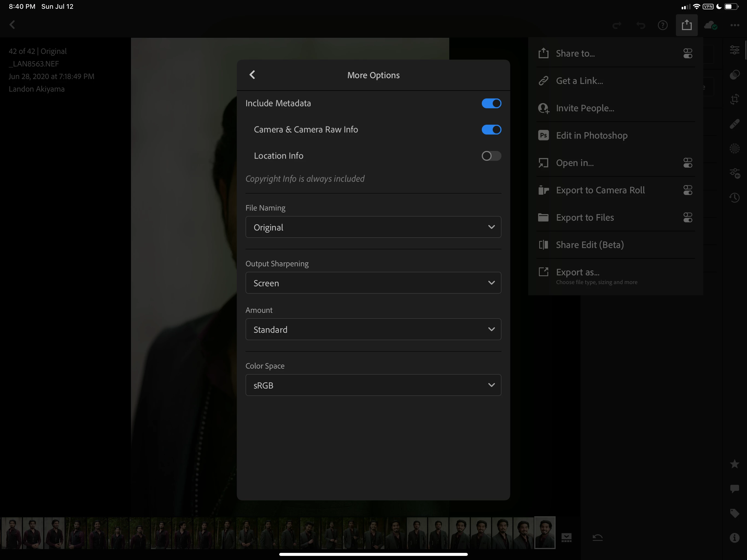
Task: Open the info icon in the right sidebar
Action: [734, 537]
